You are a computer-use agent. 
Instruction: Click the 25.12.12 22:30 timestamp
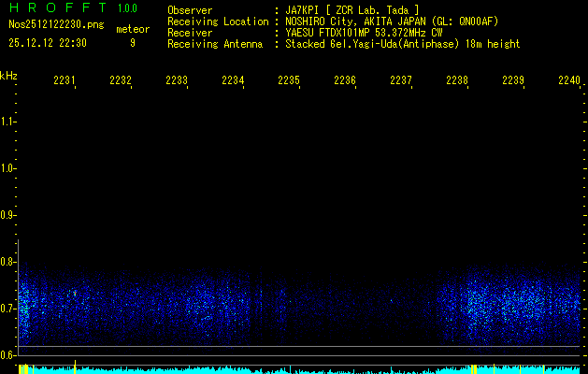coord(48,43)
